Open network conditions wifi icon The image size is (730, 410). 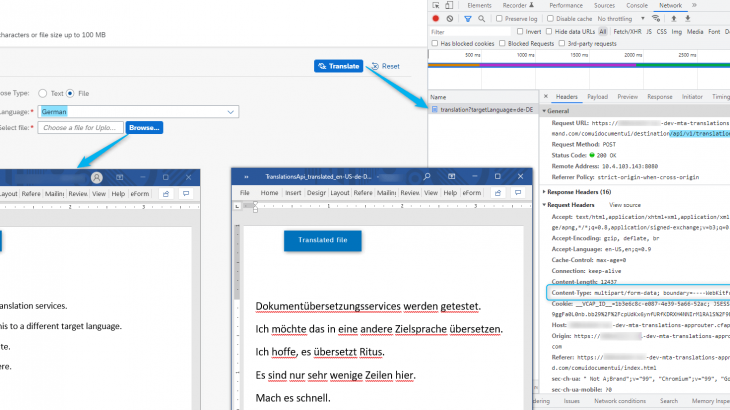pyautogui.click(x=656, y=19)
